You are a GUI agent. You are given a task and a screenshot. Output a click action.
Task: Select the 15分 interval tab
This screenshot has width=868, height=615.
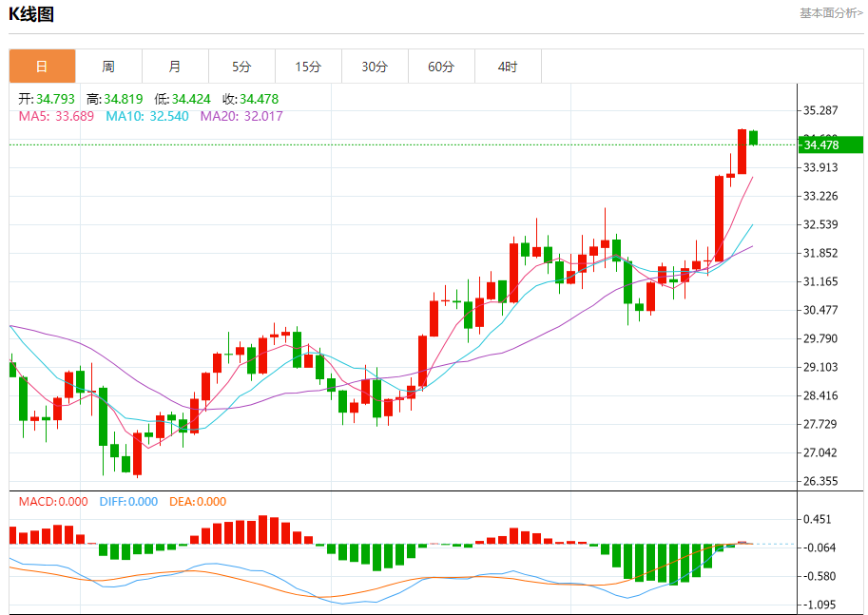(308, 67)
